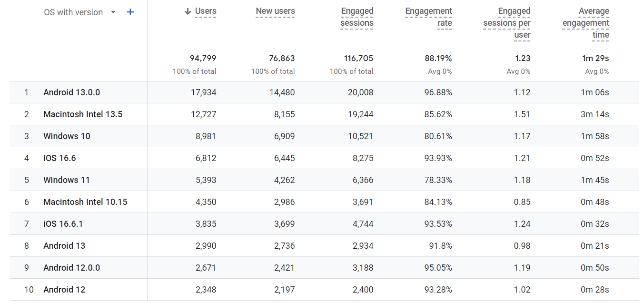
Task: Select the Macintosh Intel 13.5 row label
Action: click(83, 114)
